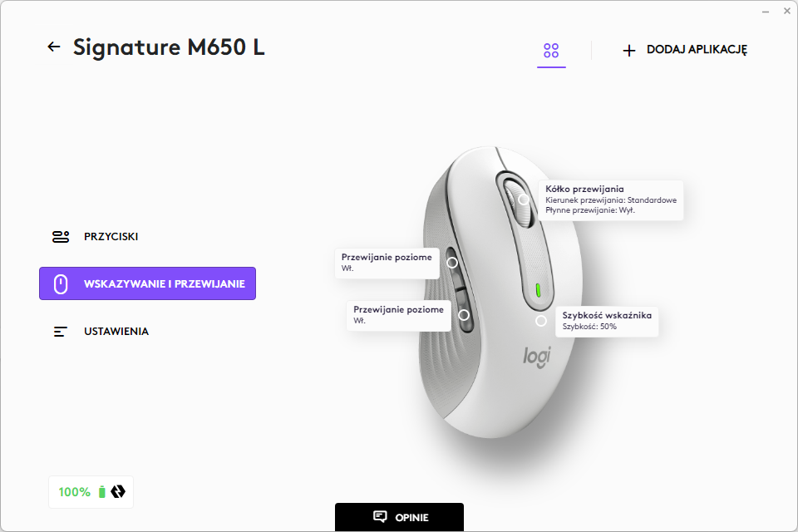Click the pointer speed hotspot circle
Screen dimensions: 798x532
tap(541, 321)
